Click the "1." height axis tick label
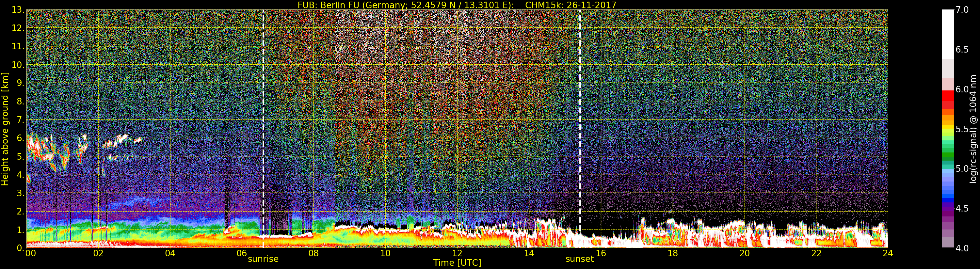980x269 pixels. click(x=21, y=230)
